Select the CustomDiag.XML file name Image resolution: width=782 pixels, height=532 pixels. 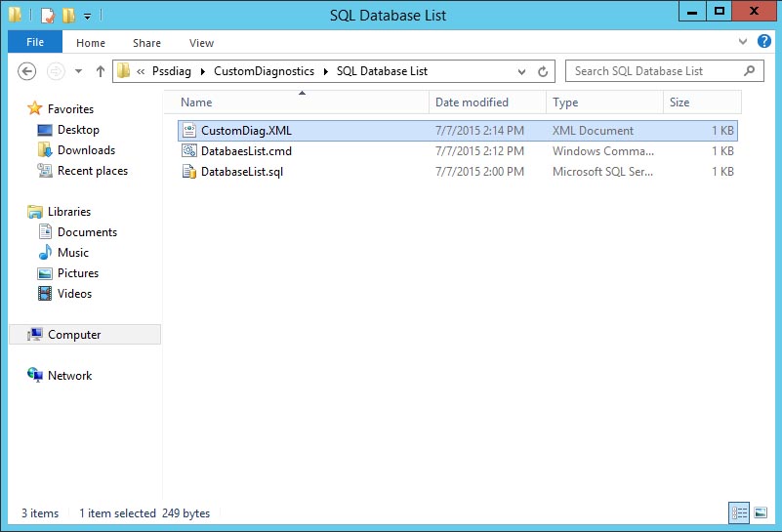click(246, 131)
